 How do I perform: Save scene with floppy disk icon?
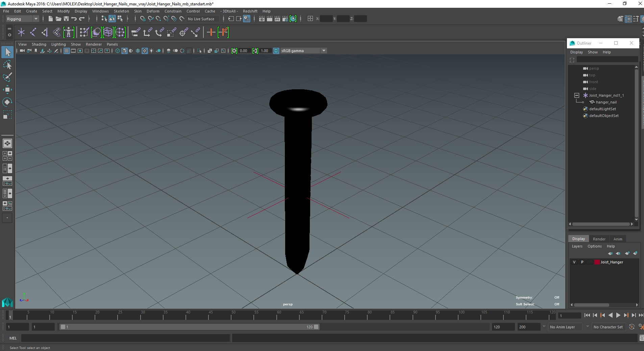pos(66,19)
